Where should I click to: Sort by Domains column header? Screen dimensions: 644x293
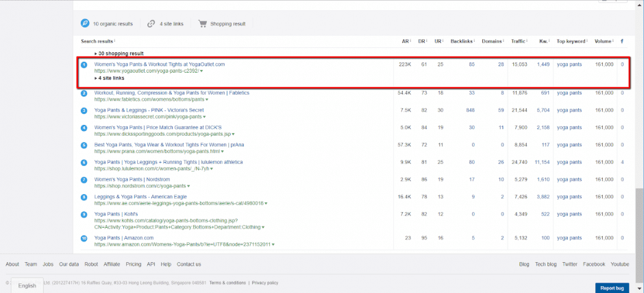pyautogui.click(x=492, y=41)
